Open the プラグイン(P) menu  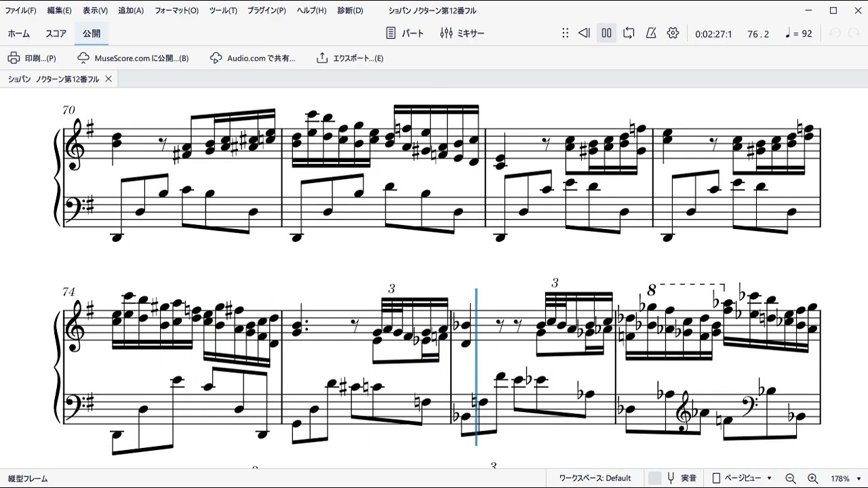(x=267, y=10)
